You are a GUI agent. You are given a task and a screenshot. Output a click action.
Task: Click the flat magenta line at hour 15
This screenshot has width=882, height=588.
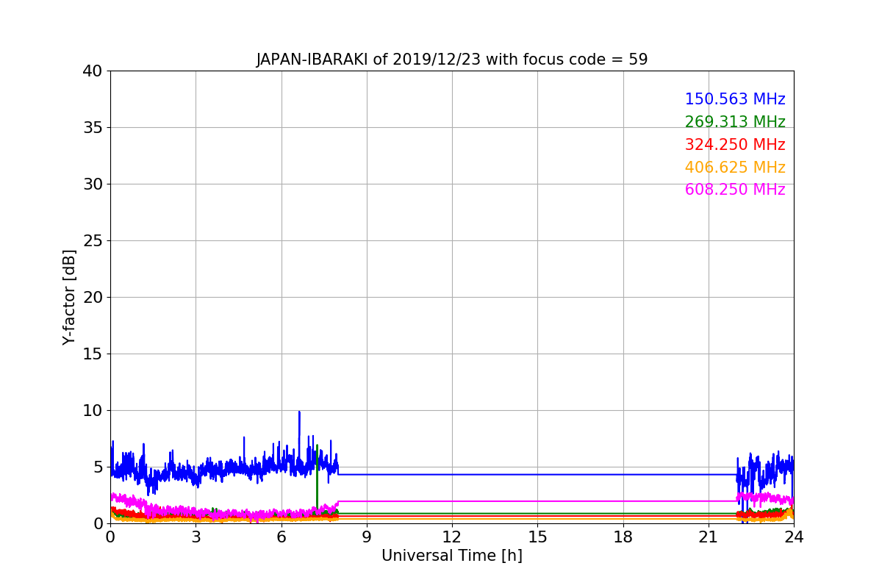pyautogui.click(x=537, y=501)
